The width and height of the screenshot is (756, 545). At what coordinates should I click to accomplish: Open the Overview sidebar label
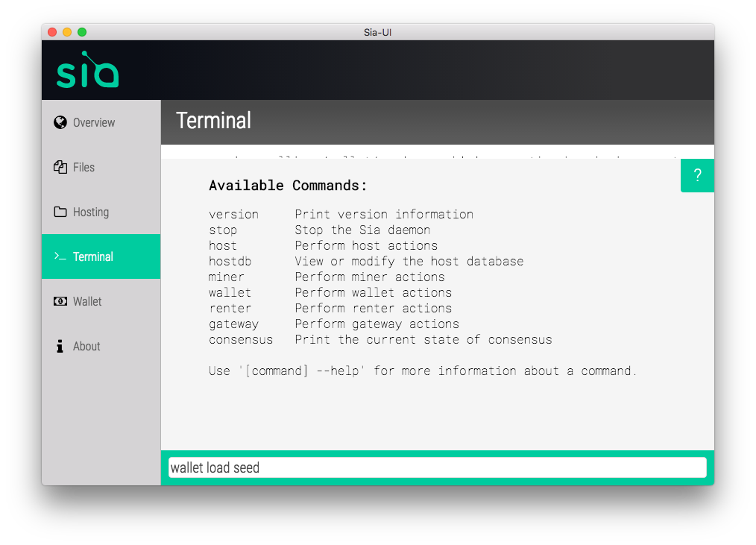tap(94, 122)
